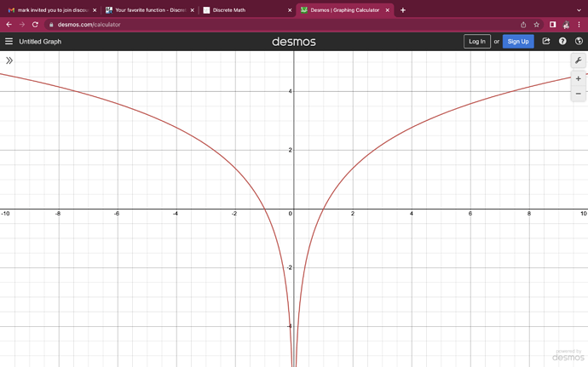Zoom out on the graph
The image size is (588, 367).
tap(578, 94)
